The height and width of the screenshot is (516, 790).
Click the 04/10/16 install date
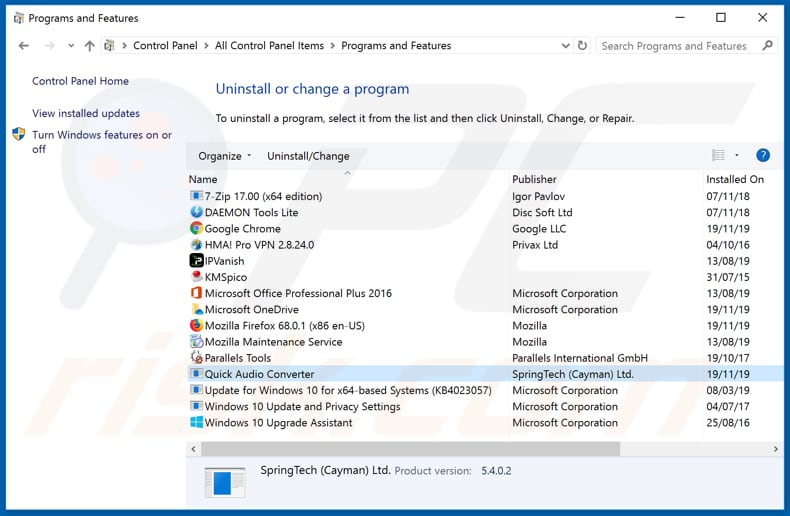point(728,244)
